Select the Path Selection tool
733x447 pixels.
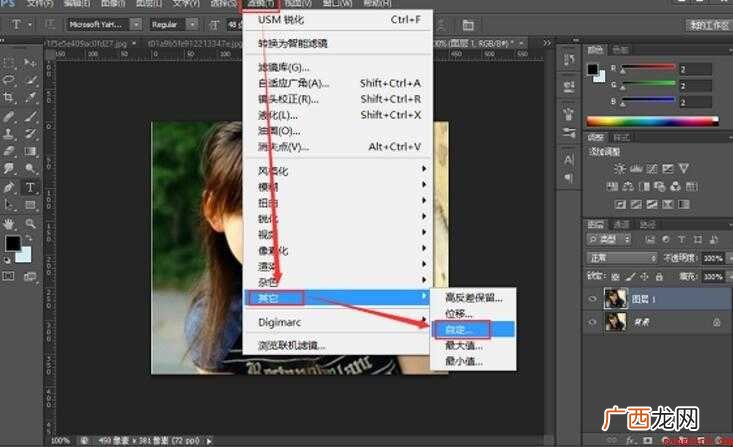(8, 205)
